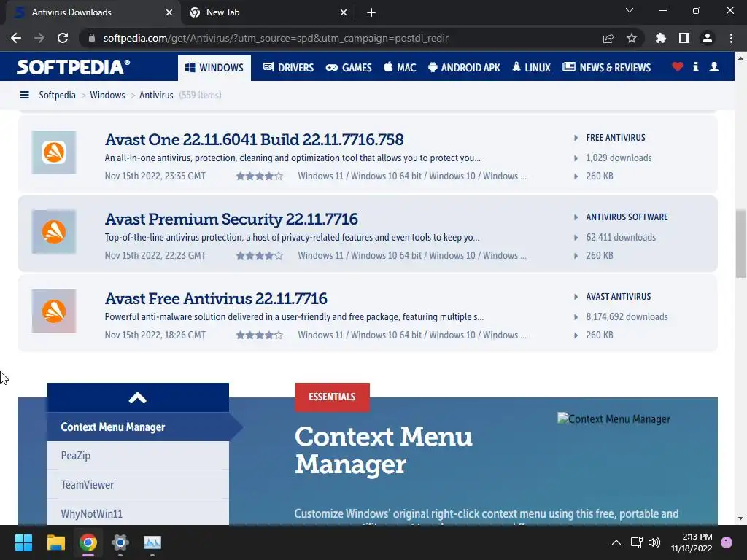Collapse the essentials list with up chevron

[x=138, y=397]
